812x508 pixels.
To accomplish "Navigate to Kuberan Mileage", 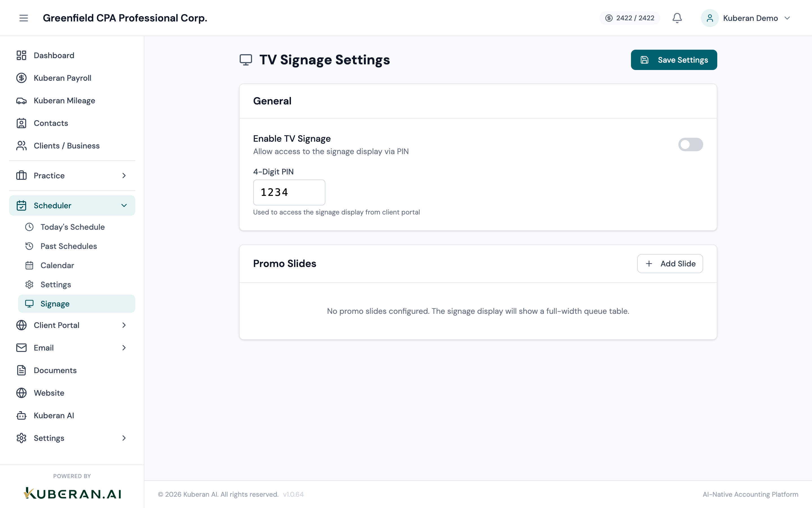I will (x=72, y=101).
